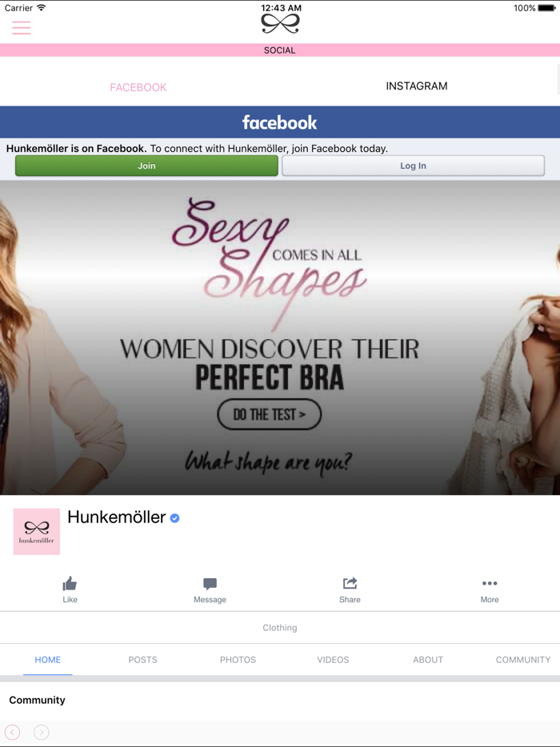
Task: Tap the facebook wordmark logo banner
Action: coord(279,122)
